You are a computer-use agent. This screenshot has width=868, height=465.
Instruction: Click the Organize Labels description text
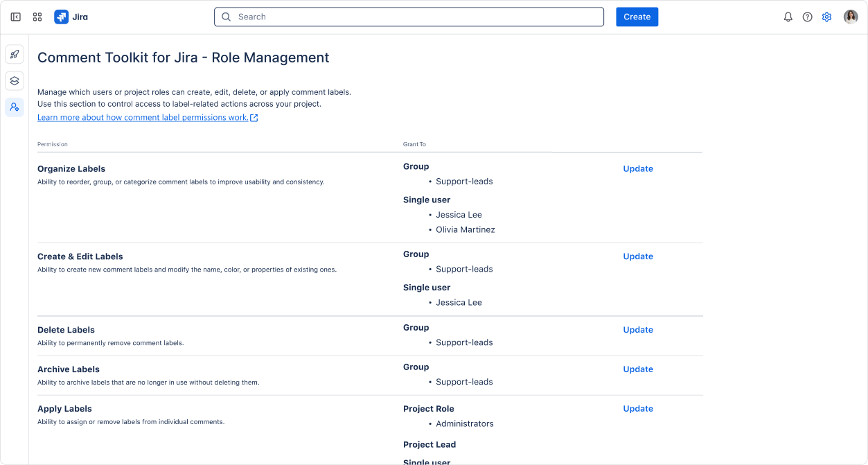(181, 182)
